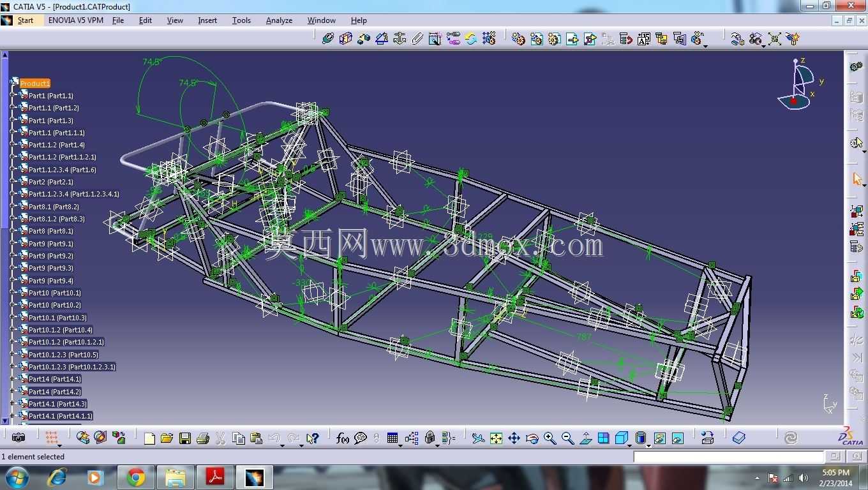This screenshot has width=868, height=490.
Task: Select the Rotate view tool
Action: pyautogui.click(x=532, y=438)
